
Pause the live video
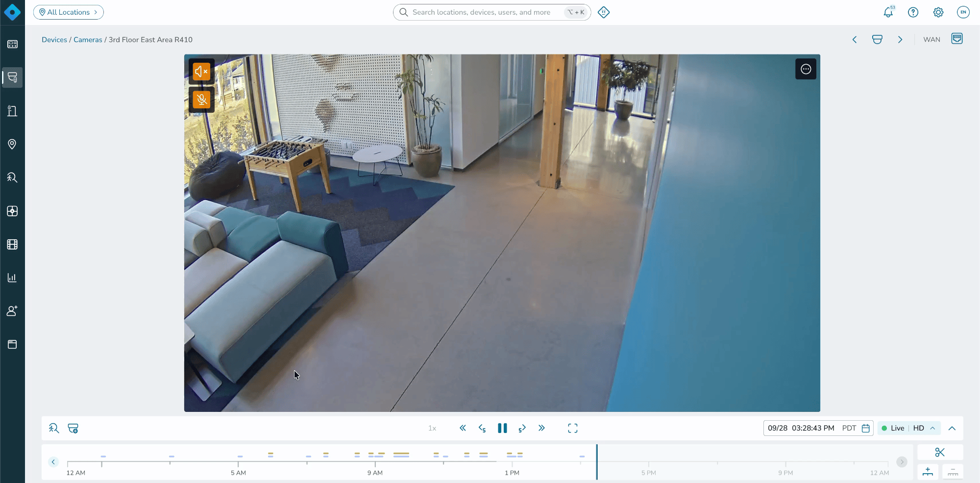[502, 428]
